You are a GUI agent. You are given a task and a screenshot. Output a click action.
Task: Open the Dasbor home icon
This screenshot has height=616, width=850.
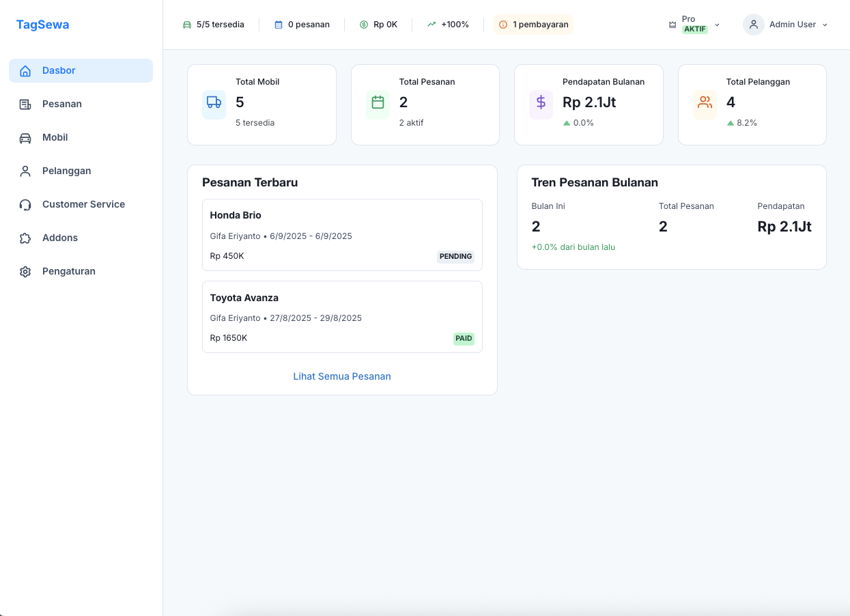25,70
